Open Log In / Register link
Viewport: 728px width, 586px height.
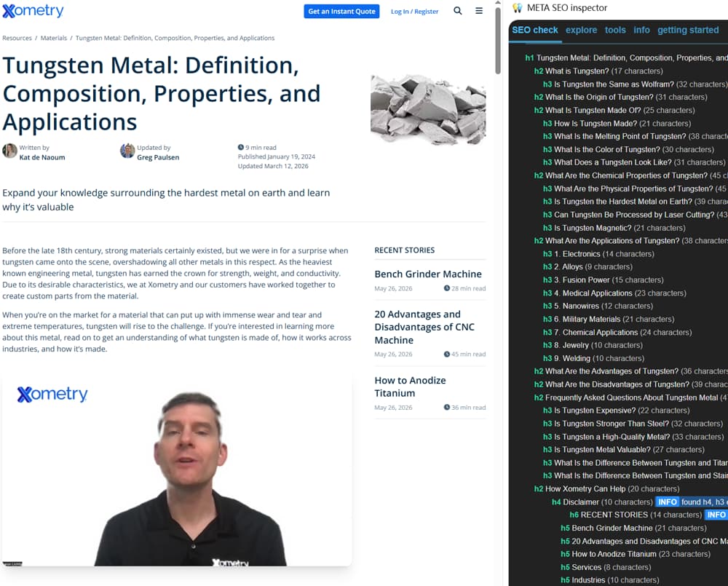415,12
